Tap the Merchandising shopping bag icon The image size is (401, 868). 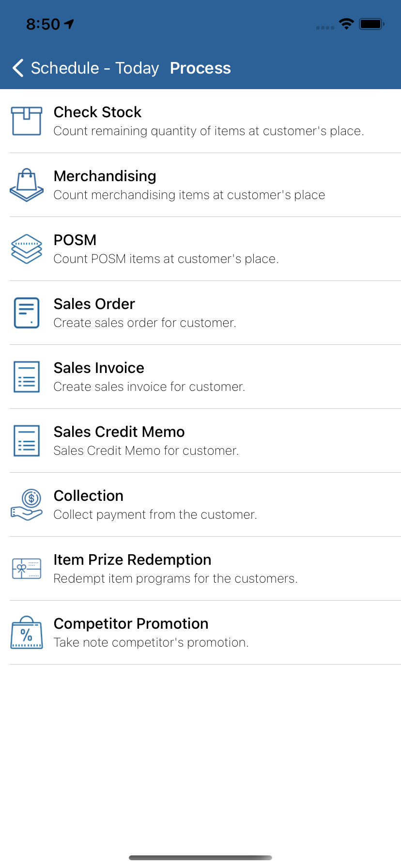tap(27, 185)
